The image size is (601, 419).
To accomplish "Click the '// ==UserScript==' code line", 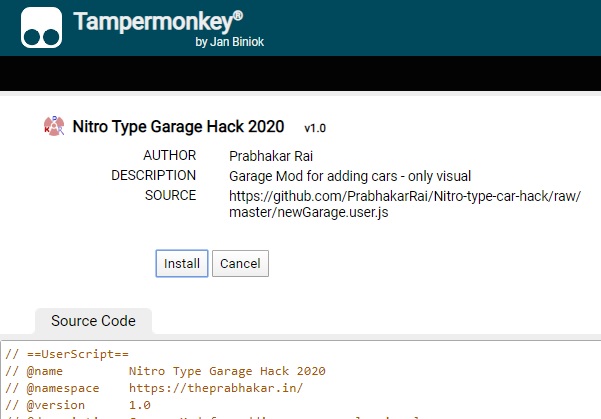I will [x=67, y=354].
